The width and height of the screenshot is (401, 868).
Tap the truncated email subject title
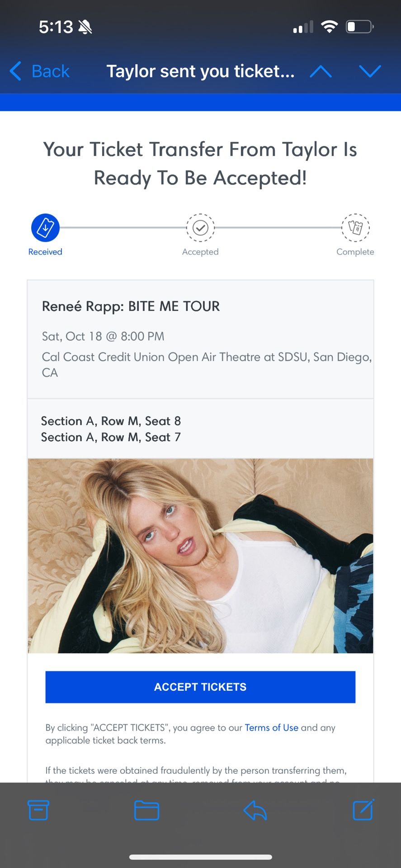200,71
